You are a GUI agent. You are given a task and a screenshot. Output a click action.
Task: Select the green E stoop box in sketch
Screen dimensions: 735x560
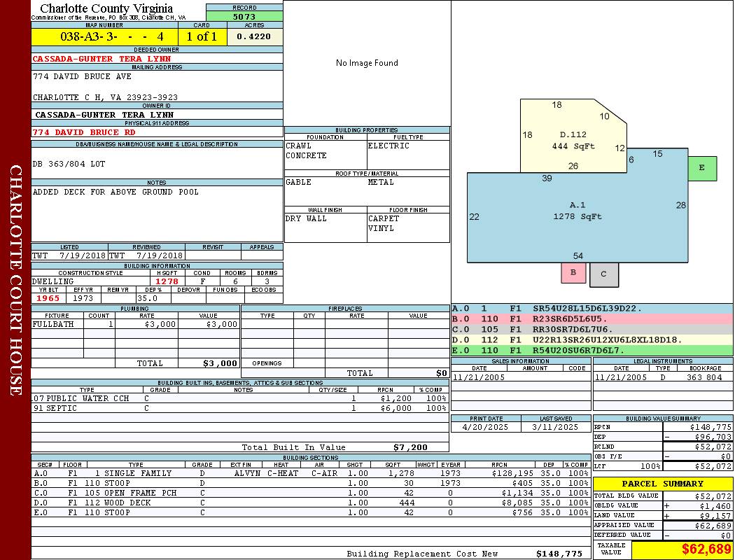[702, 168]
